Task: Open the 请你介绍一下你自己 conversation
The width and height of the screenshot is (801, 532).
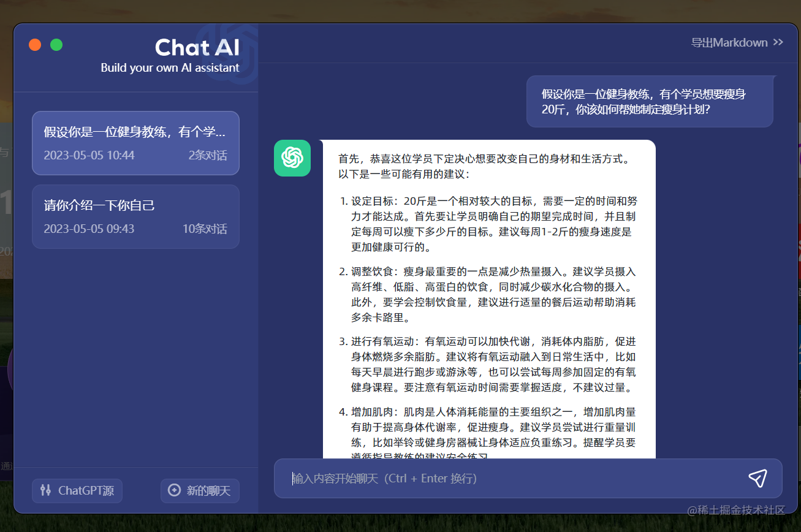Action: point(135,216)
